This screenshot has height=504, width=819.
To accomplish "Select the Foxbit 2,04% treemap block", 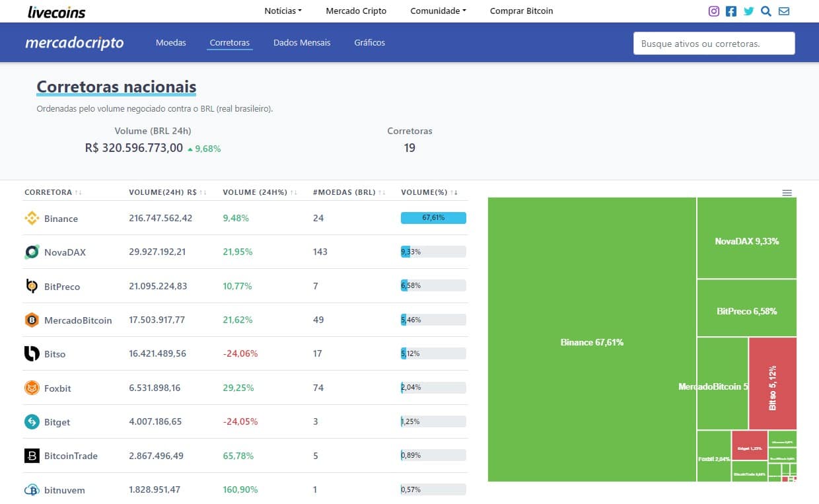I will point(714,456).
